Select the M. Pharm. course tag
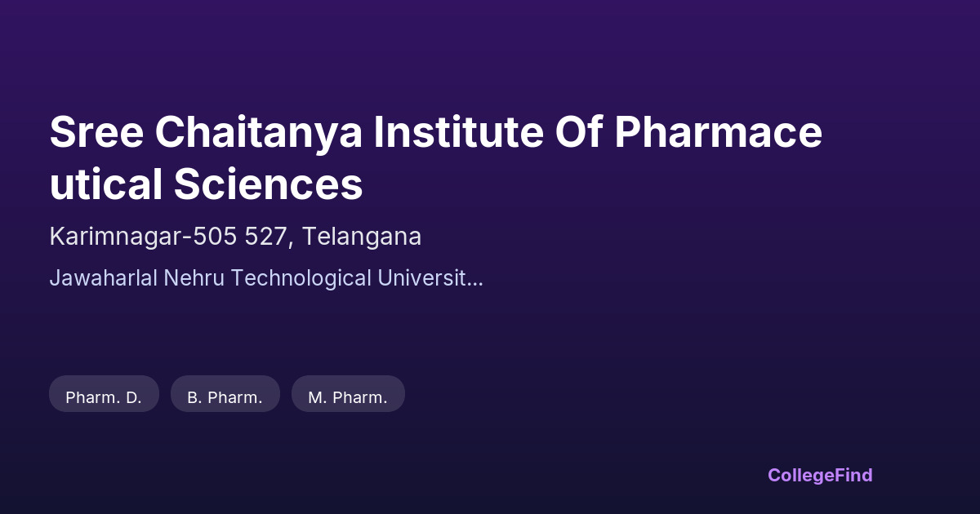The width and height of the screenshot is (980, 514). pyautogui.click(x=348, y=397)
